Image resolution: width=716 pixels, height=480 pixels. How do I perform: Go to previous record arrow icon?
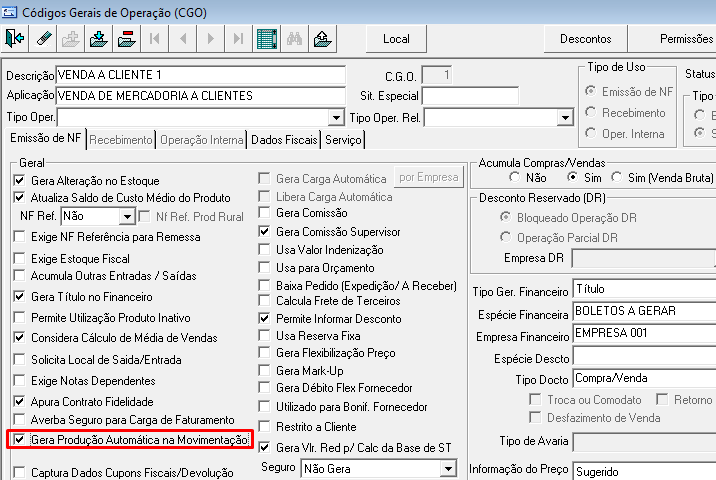pyautogui.click(x=183, y=39)
